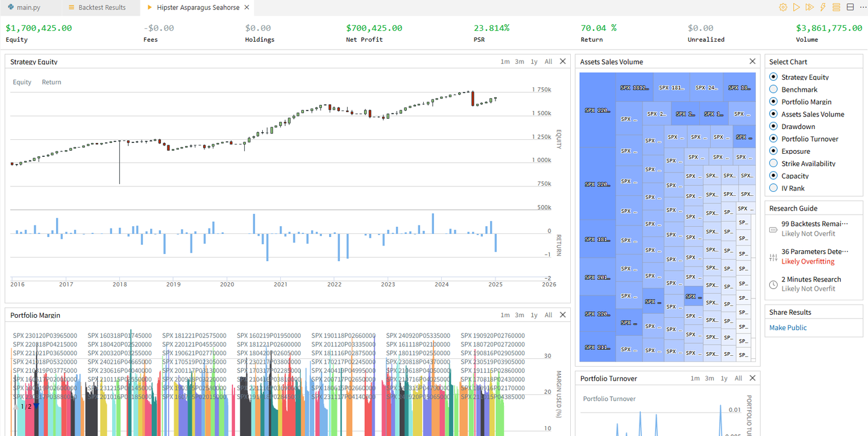
Task: Close the Portfolio Margin chart panel
Action: pos(563,315)
